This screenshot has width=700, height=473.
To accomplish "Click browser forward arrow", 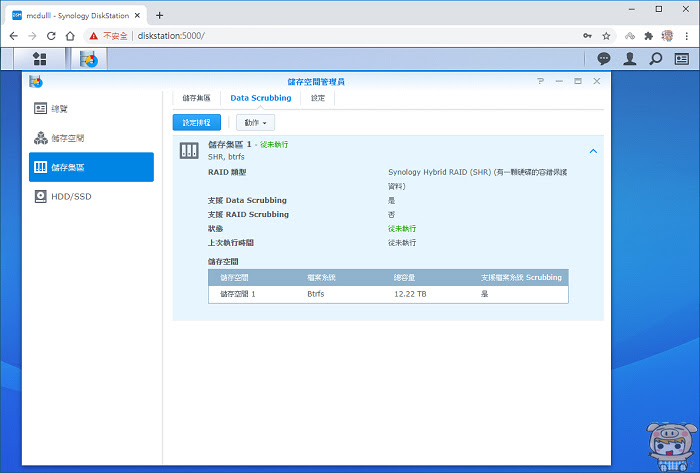I will click(32, 36).
